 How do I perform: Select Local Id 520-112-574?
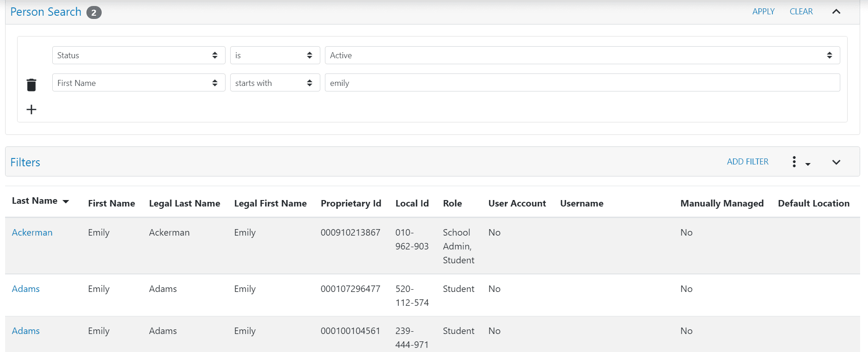click(x=412, y=296)
